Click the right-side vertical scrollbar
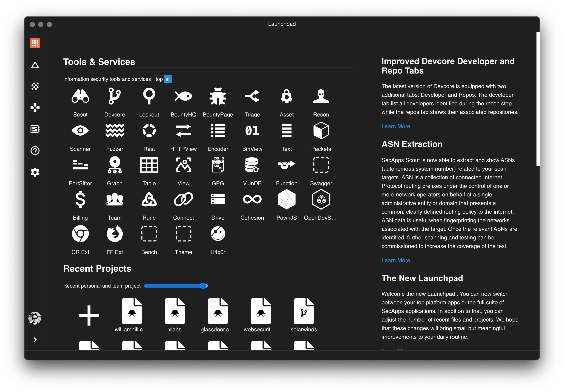 tap(538, 99)
